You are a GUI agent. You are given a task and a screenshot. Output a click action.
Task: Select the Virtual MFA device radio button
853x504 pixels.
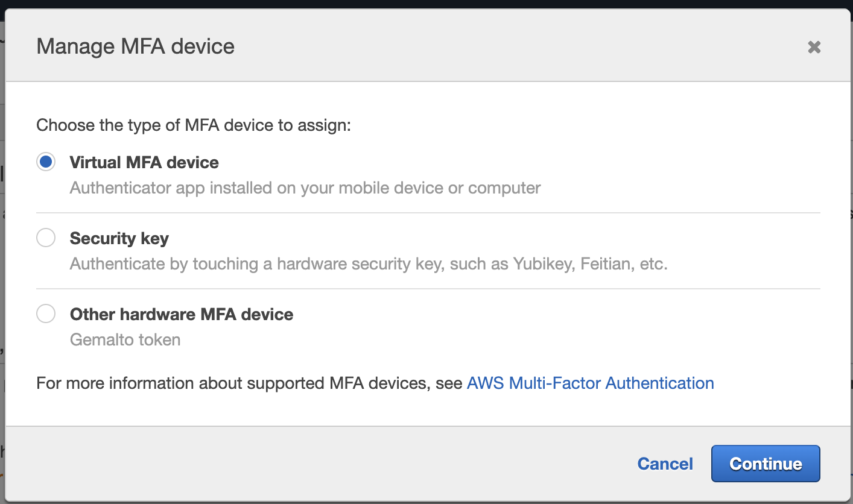(46, 162)
